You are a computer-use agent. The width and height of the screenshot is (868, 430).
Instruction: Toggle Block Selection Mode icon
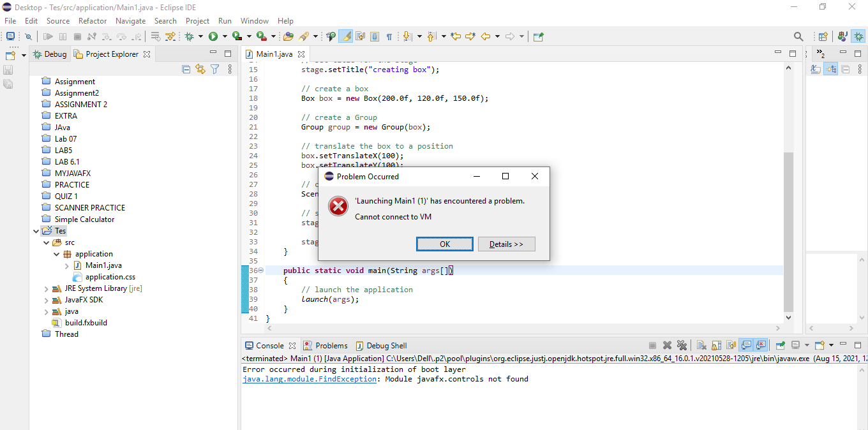pyautogui.click(x=374, y=37)
